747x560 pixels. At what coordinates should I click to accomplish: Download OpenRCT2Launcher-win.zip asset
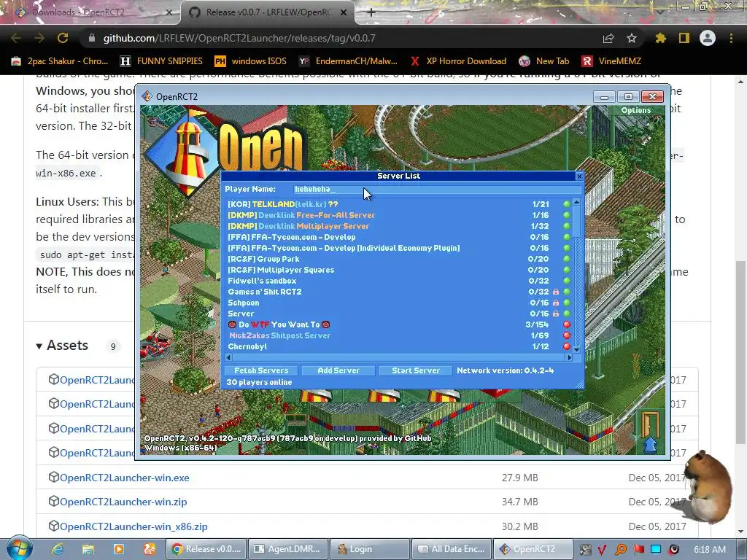tap(123, 502)
